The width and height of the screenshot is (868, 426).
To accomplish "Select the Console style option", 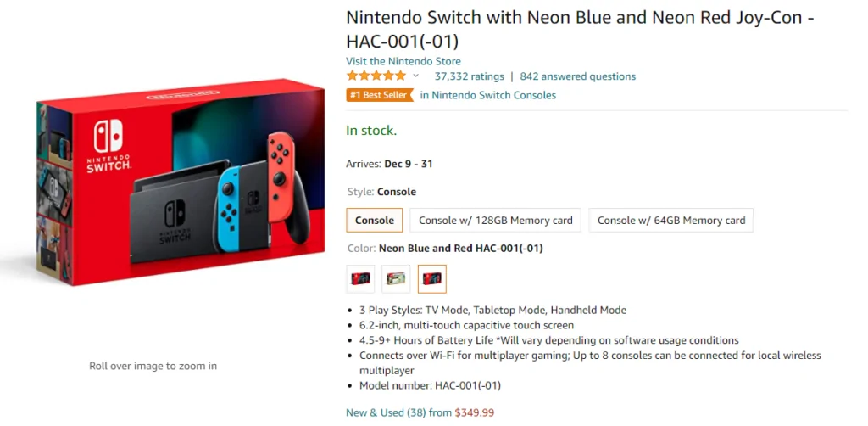I will (x=374, y=221).
